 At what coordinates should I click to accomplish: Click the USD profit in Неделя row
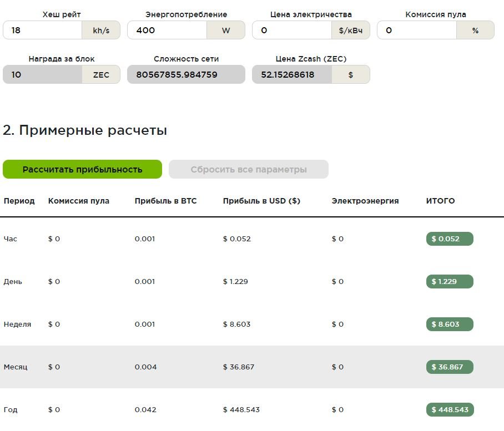236,324
